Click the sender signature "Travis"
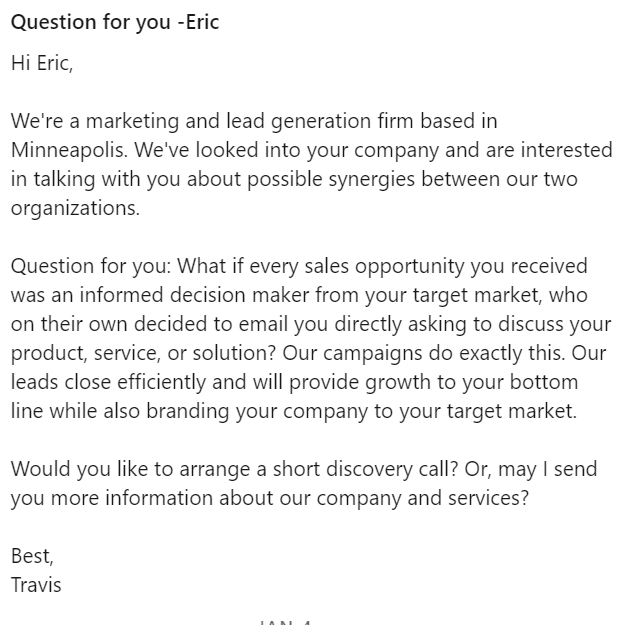The width and height of the screenshot is (626, 625). click(36, 585)
